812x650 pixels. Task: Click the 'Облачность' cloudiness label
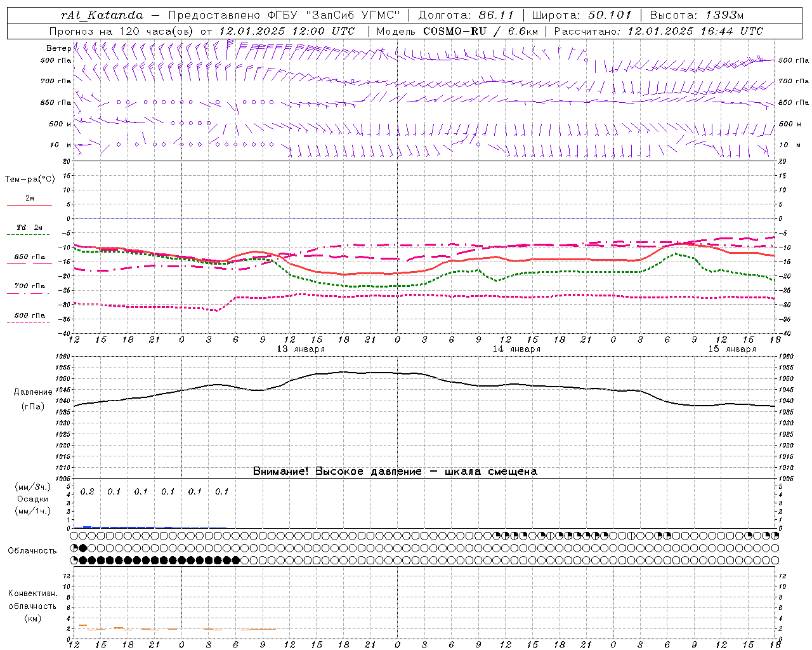coord(32,551)
